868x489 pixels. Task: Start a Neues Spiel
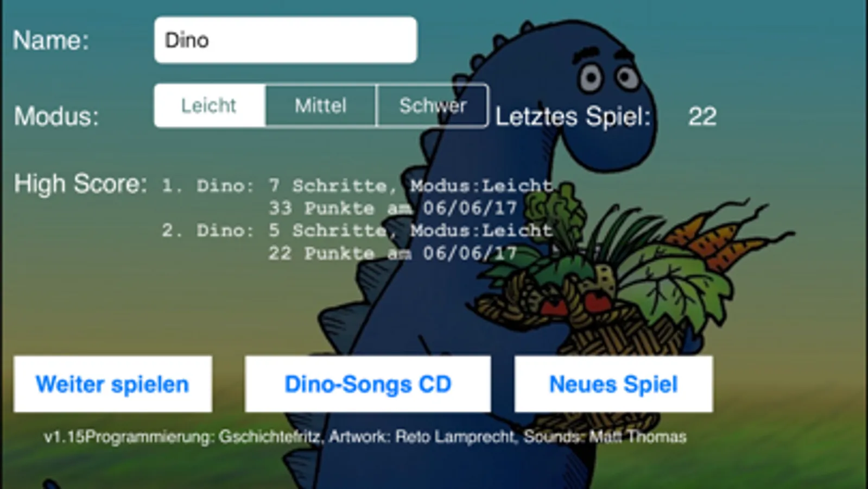pos(613,384)
